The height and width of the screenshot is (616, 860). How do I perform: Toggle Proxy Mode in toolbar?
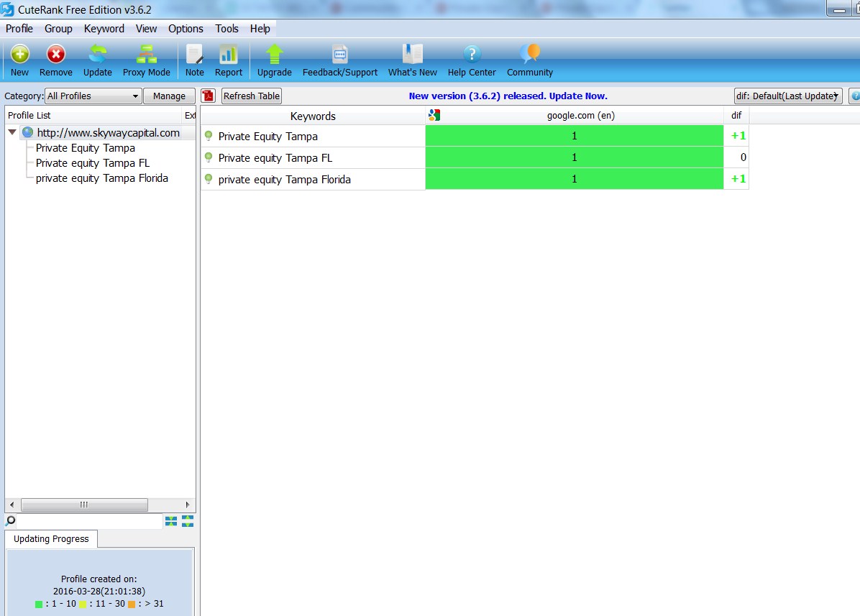click(x=146, y=55)
